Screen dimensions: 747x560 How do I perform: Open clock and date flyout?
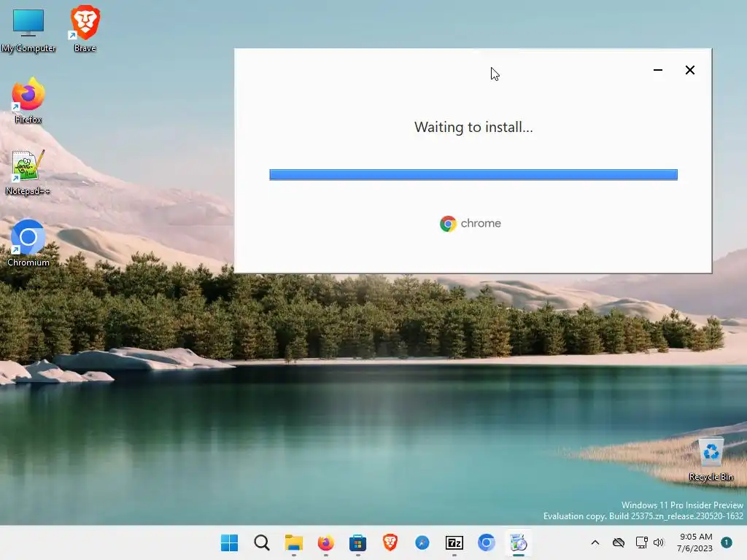pyautogui.click(x=695, y=542)
